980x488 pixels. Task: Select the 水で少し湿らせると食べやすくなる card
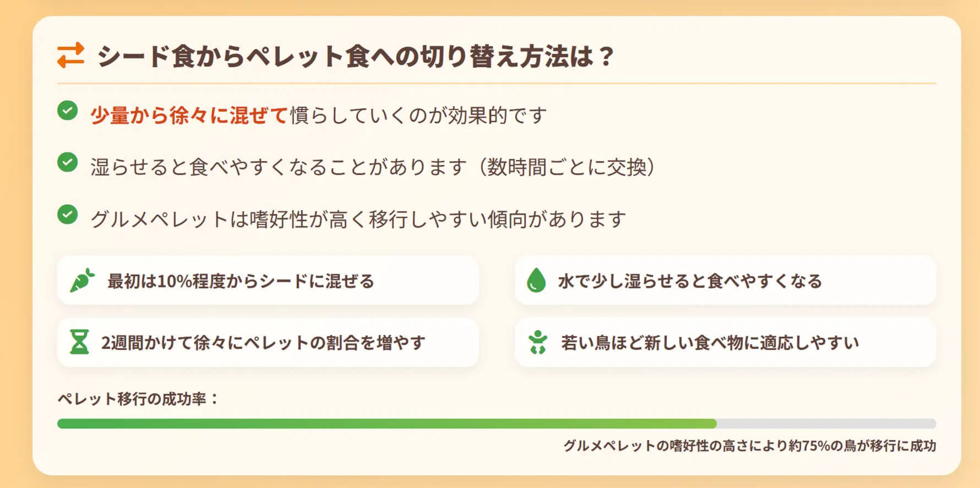point(725,281)
